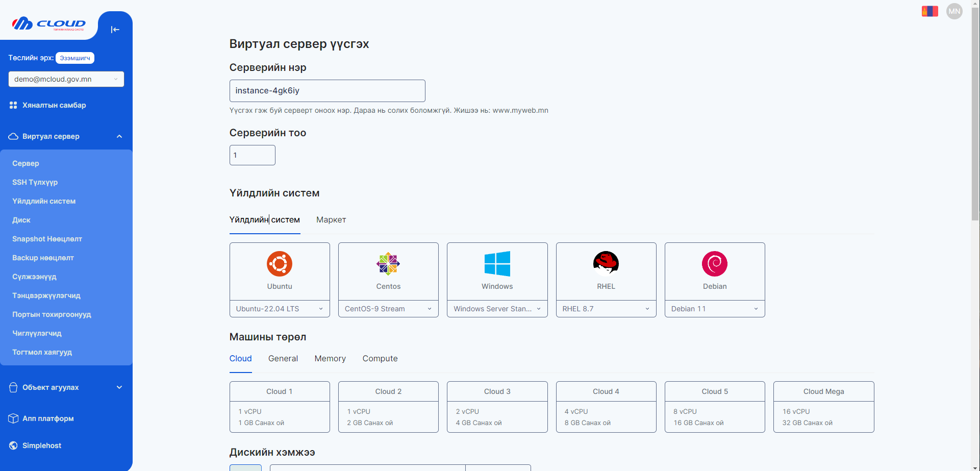
Task: Switch to the Memory machine type tab
Action: (330, 359)
